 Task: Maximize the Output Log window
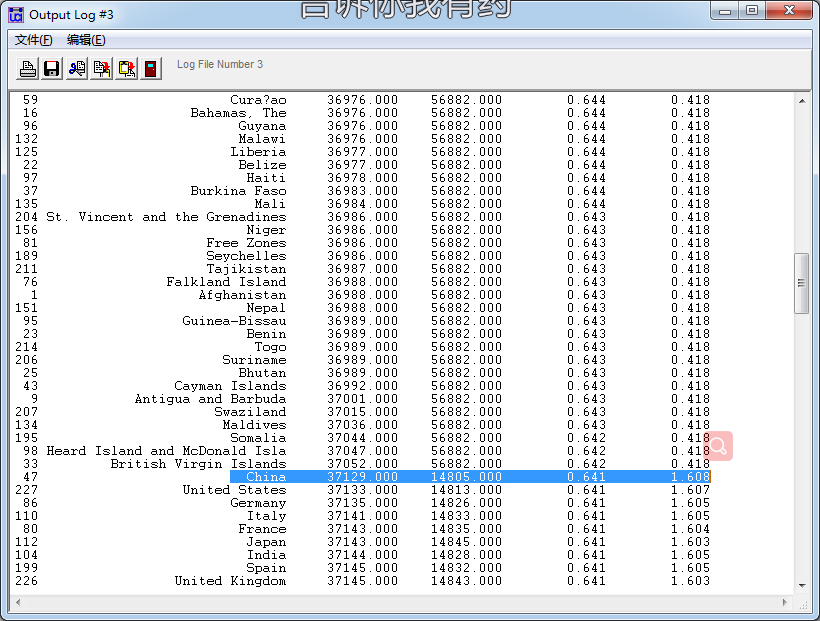pos(752,11)
